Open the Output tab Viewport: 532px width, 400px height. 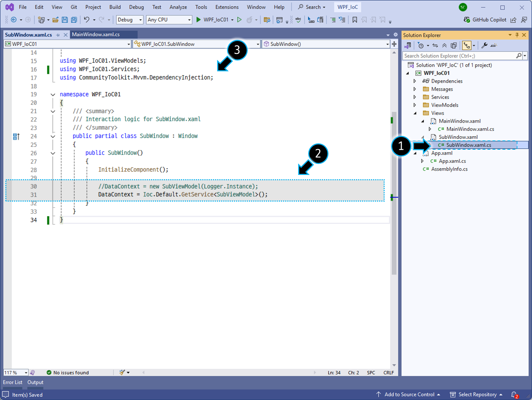pos(36,382)
